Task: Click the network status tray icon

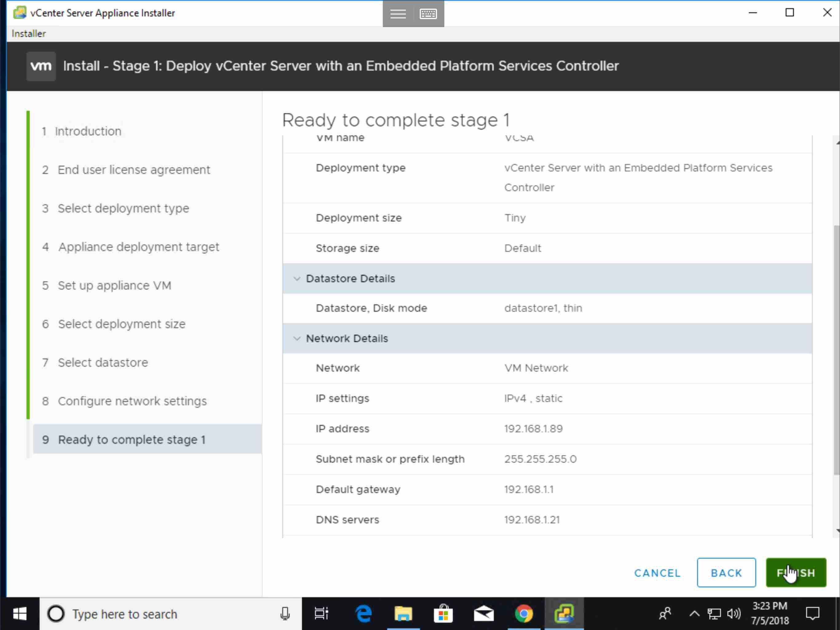Action: click(714, 614)
